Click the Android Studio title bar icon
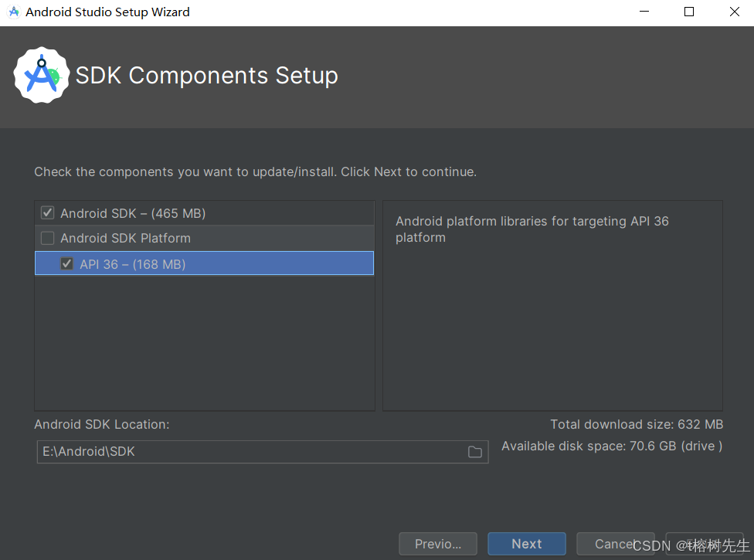This screenshot has width=754, height=560. [x=14, y=12]
